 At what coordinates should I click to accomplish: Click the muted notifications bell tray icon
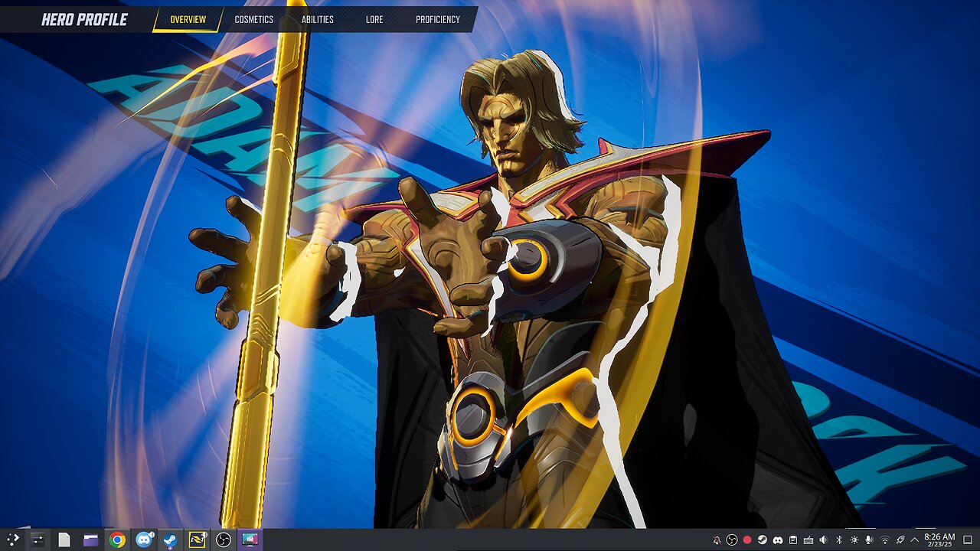[717, 540]
